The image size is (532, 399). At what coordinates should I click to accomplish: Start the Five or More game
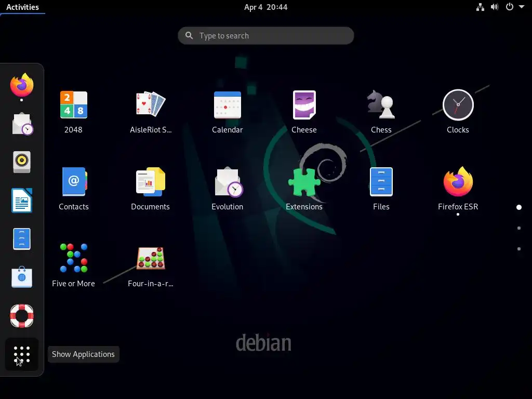[x=74, y=258]
